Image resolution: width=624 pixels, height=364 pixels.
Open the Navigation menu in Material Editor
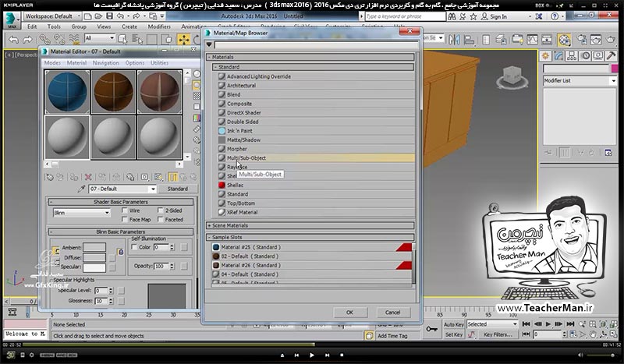pos(105,63)
